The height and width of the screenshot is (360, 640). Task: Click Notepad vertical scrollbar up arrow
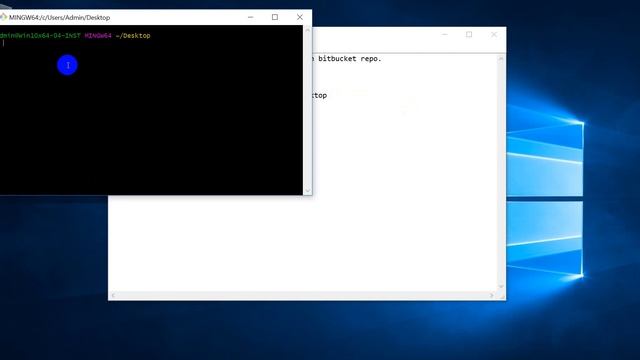coord(501,60)
